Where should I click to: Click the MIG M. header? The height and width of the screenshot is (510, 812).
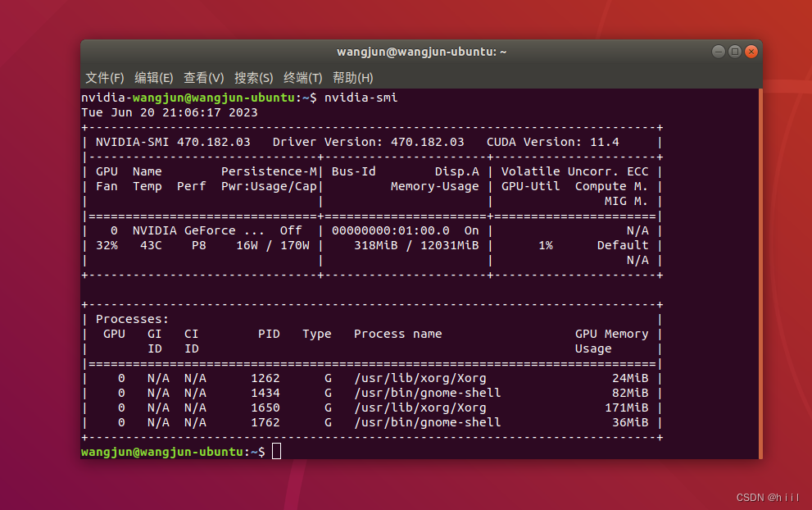click(x=626, y=201)
